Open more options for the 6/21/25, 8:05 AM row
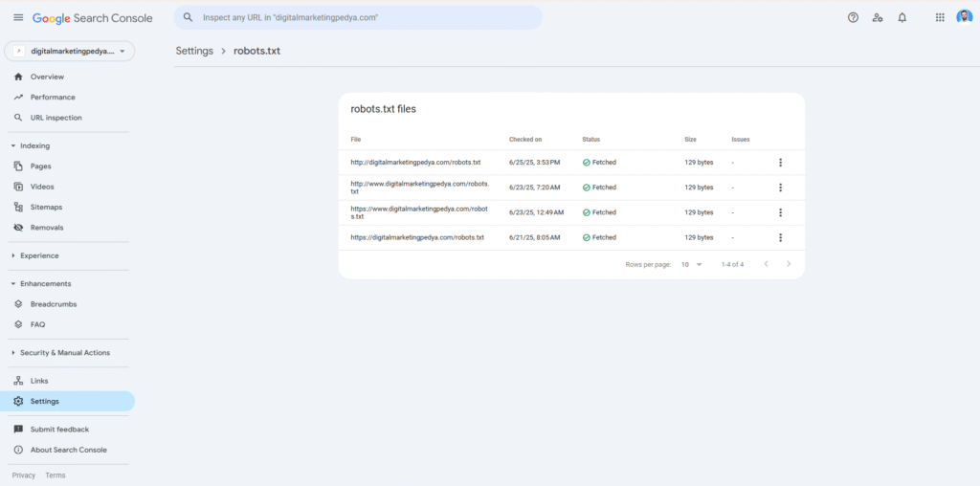 (x=780, y=237)
